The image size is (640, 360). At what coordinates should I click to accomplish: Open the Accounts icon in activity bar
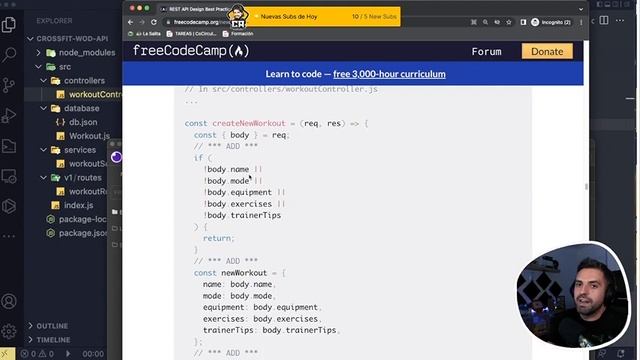[9, 301]
